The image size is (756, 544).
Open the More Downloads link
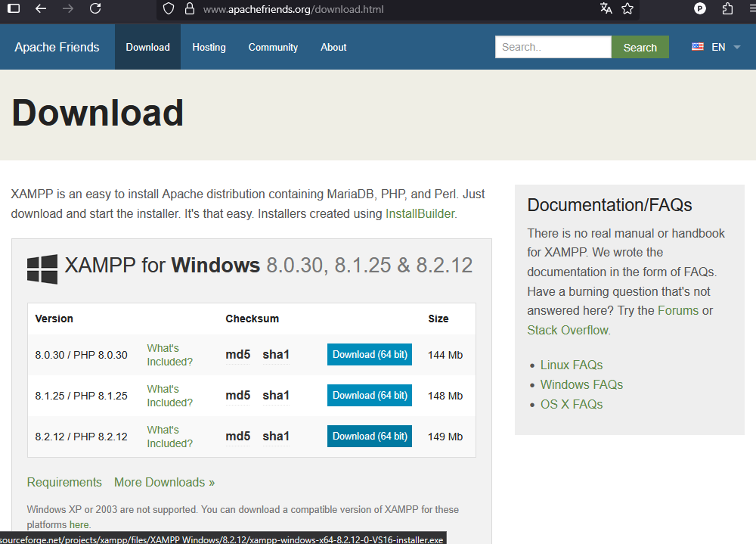(164, 482)
